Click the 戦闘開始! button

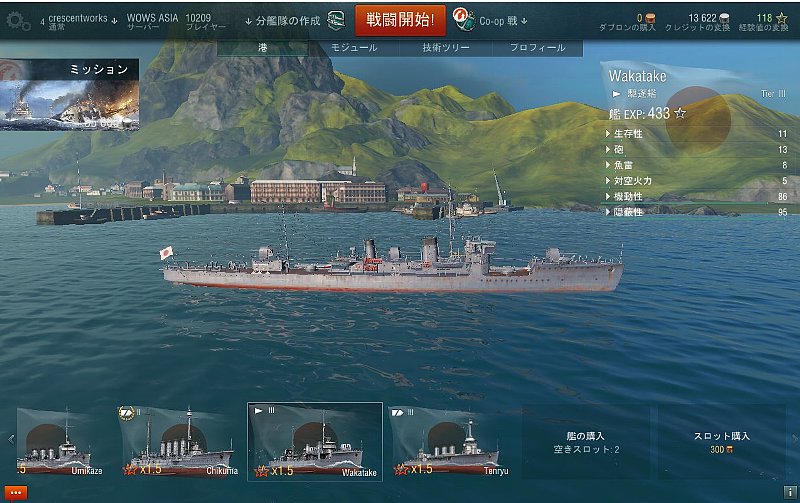[400, 20]
